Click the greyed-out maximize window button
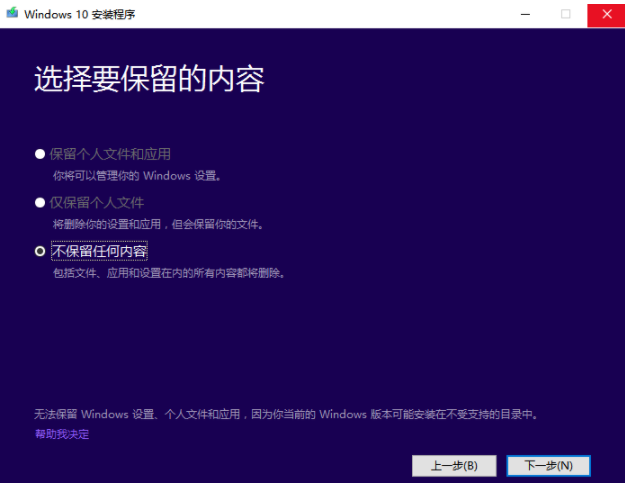The height and width of the screenshot is (483, 625). [565, 14]
